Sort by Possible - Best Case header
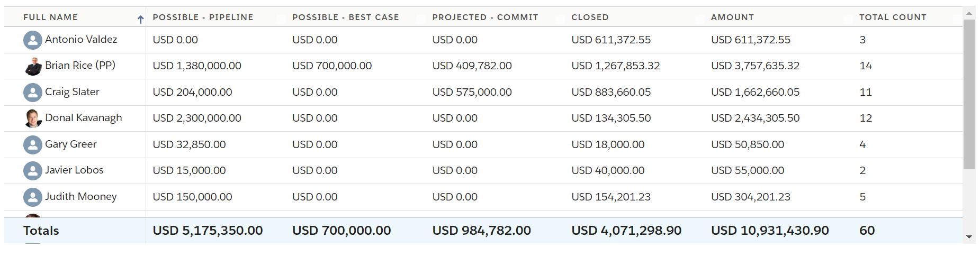Screen dimensions: 980x256 click(x=346, y=17)
